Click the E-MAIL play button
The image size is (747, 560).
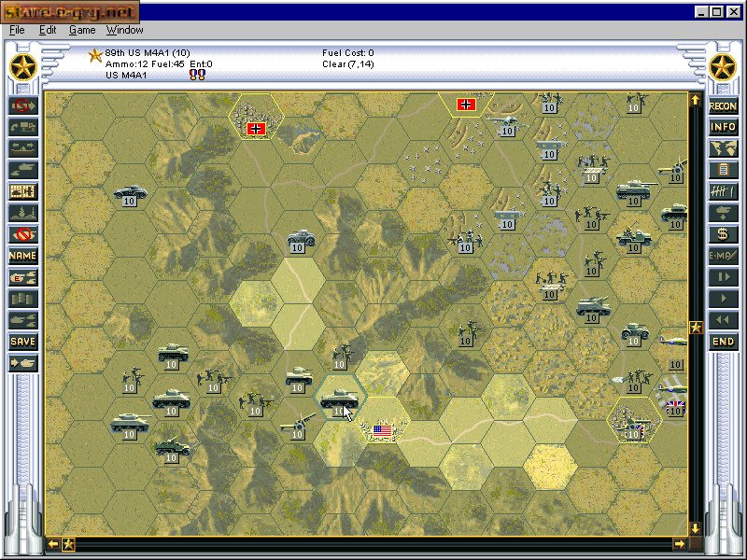[723, 256]
